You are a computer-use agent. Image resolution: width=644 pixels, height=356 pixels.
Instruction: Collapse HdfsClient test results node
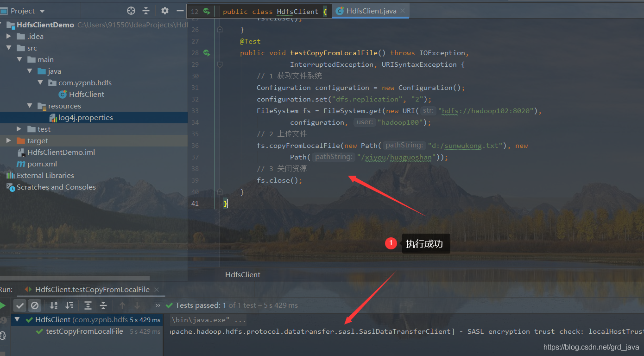tap(18, 319)
